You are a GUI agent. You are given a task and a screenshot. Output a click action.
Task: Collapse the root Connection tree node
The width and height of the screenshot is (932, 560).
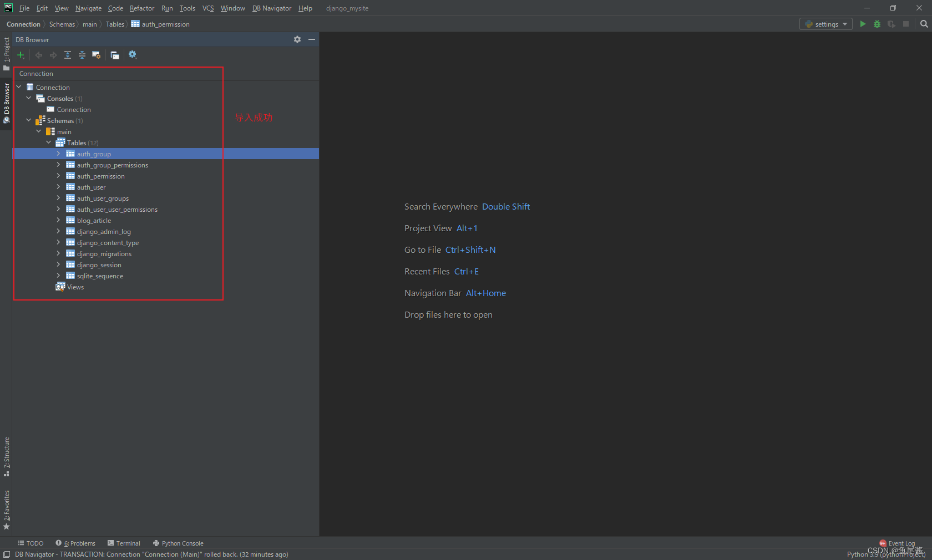coord(19,87)
